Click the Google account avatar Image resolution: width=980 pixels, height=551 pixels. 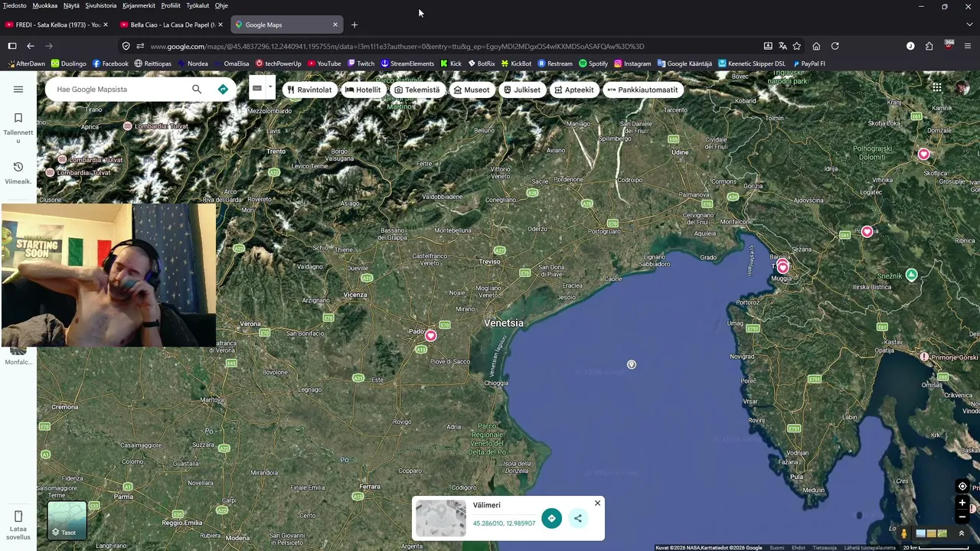coord(962,87)
